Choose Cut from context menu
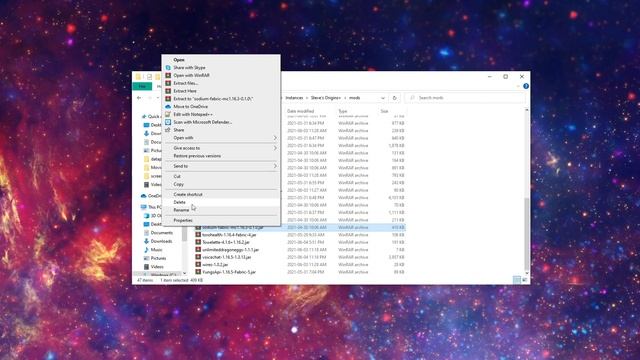 177,176
